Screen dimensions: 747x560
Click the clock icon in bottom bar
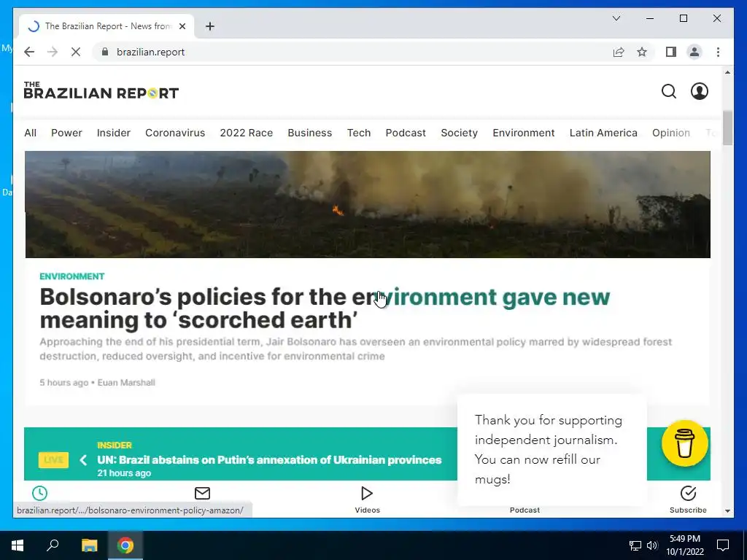(39, 494)
